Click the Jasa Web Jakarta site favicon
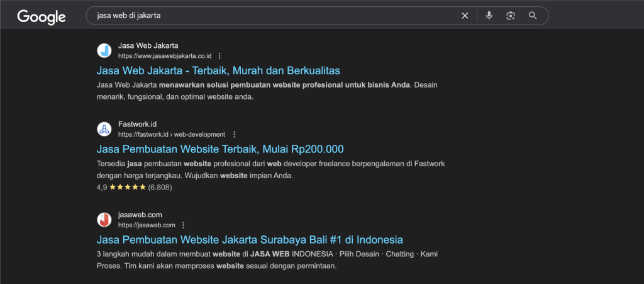This screenshot has height=284, width=644. tap(104, 50)
